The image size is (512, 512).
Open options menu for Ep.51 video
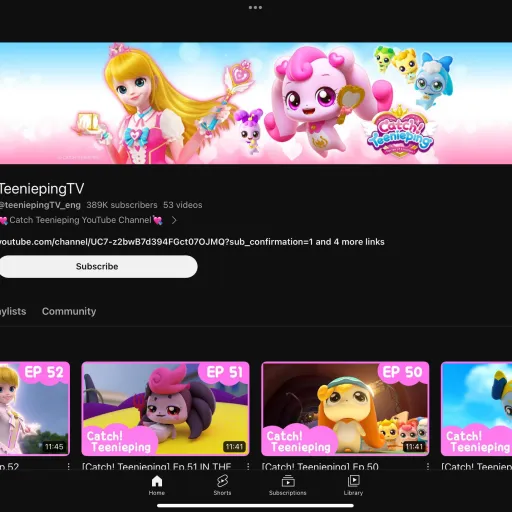248,466
